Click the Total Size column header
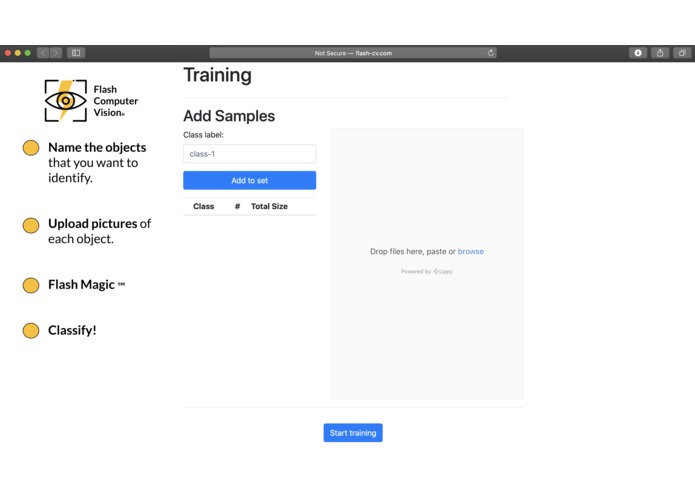 click(x=269, y=206)
